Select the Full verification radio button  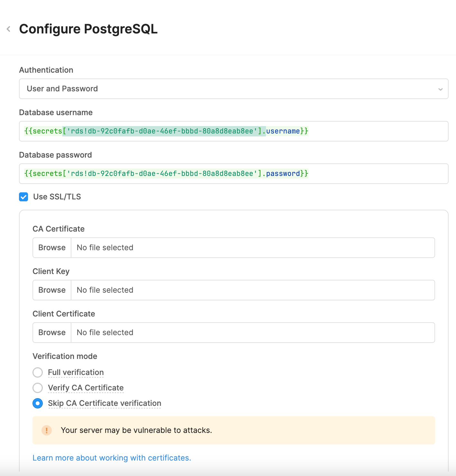(x=38, y=372)
